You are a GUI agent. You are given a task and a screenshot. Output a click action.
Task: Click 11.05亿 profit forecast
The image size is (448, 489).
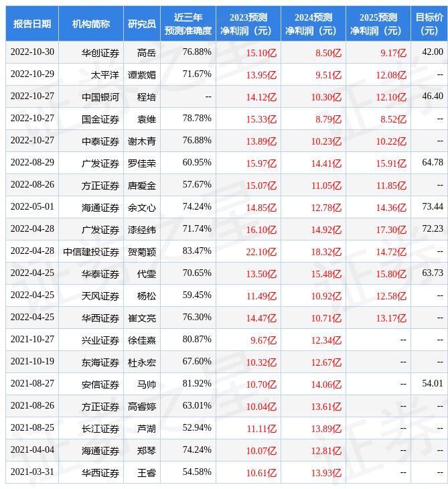tap(326, 186)
